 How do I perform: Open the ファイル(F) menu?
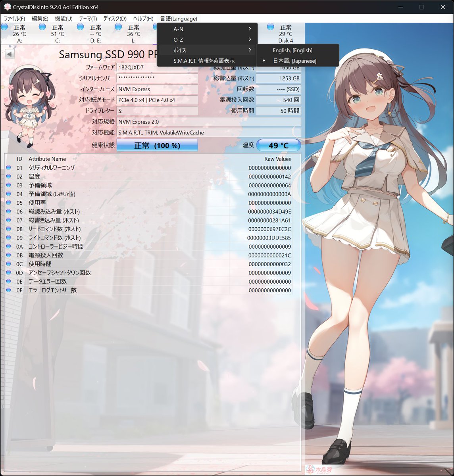(14, 19)
